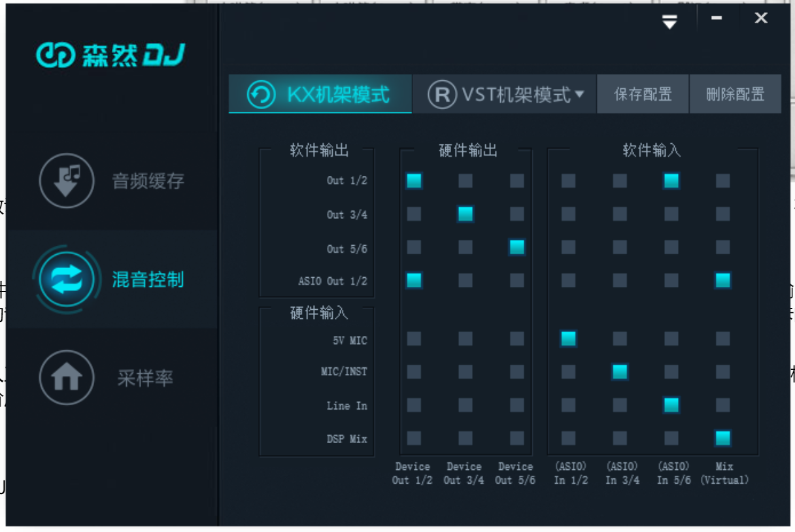
Task: Close the 森然DJ window
Action: [x=761, y=18]
